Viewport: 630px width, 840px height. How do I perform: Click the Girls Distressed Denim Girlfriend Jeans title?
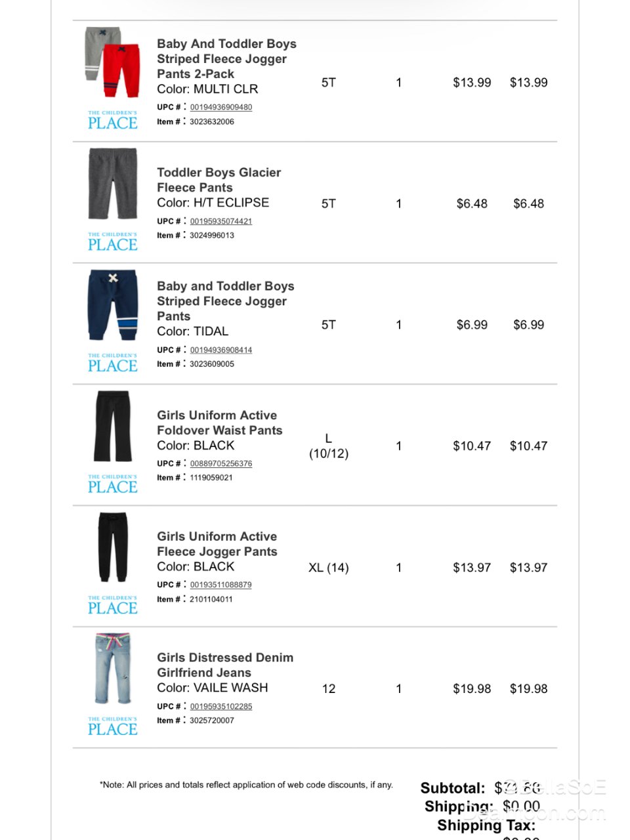pos(224,665)
